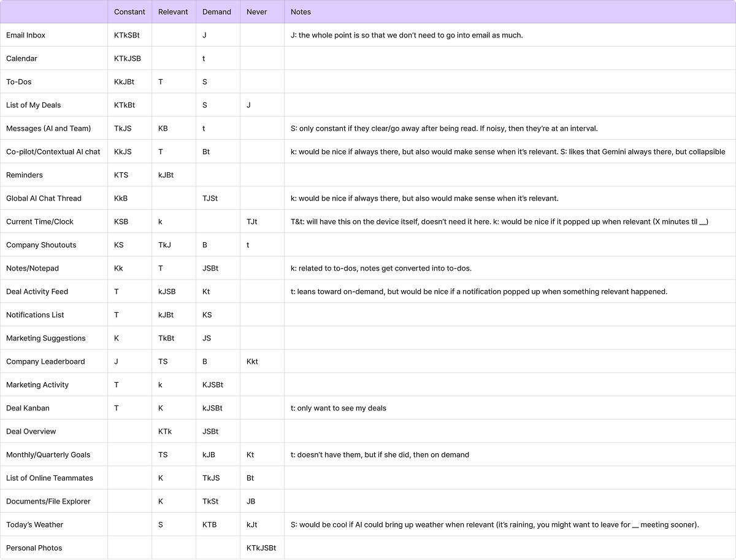This screenshot has height=560, width=736.
Task: Select the Calendar row label
Action: click(x=21, y=58)
